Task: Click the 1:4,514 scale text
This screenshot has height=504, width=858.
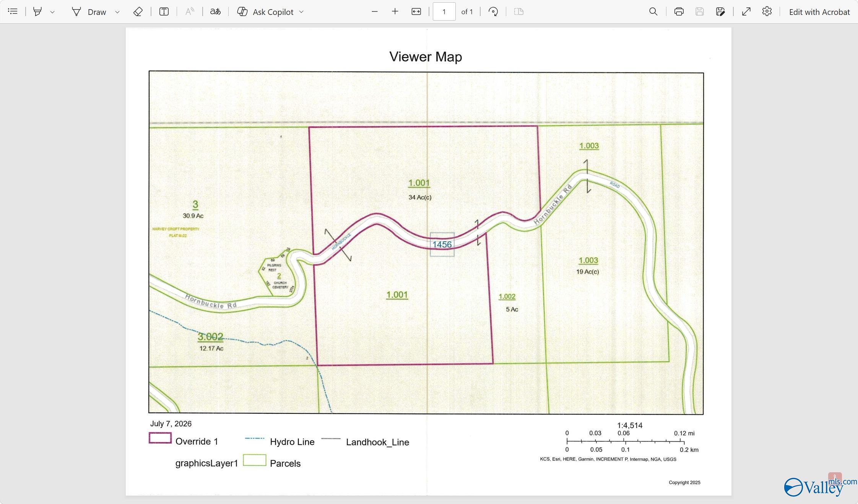Action: 630,426
